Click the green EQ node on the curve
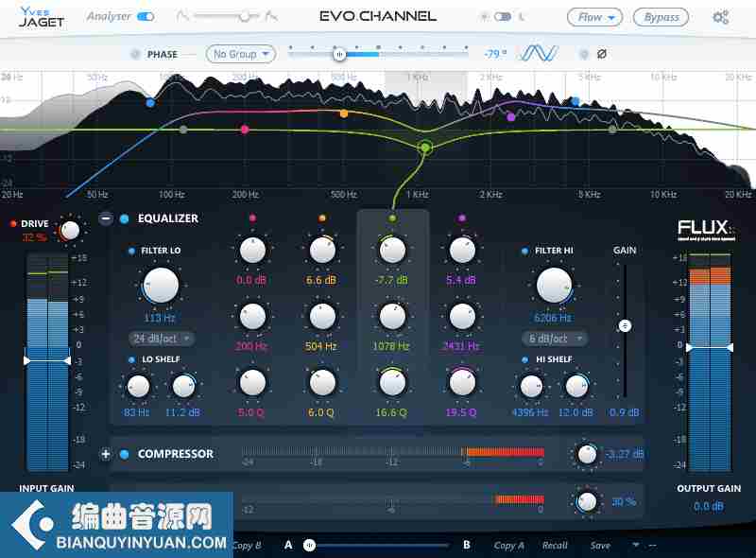This screenshot has width=756, height=558. (425, 148)
